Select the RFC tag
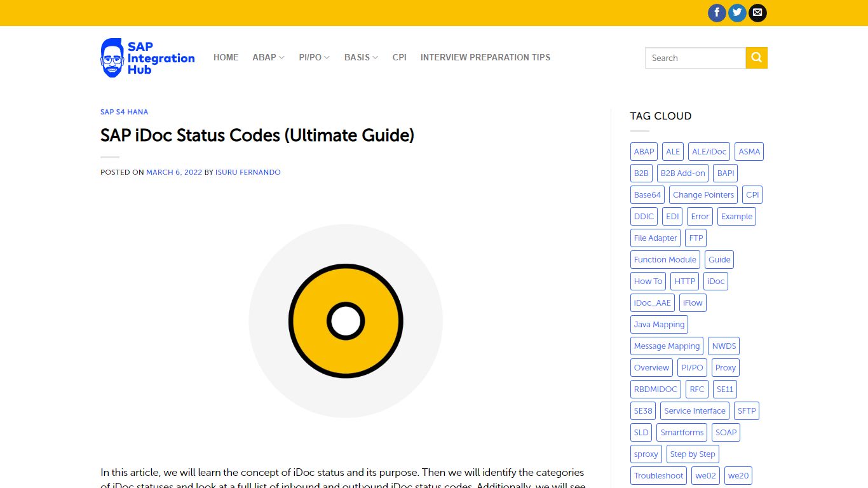This screenshot has height=488, width=868. click(697, 390)
